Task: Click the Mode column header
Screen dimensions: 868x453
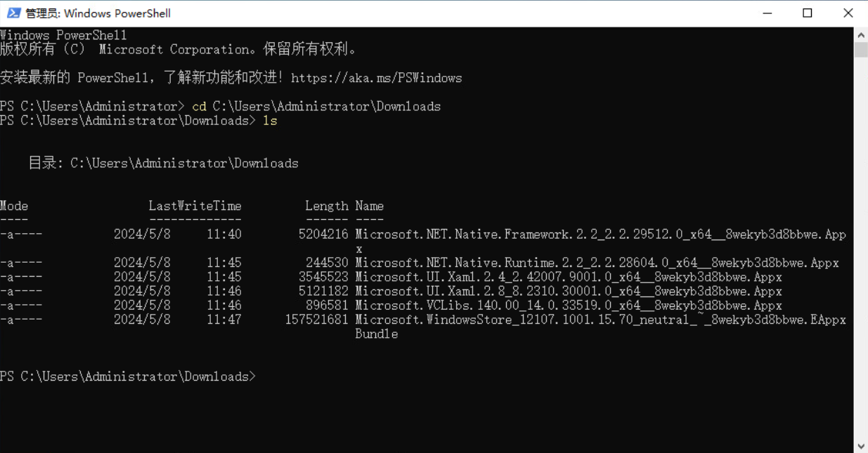Action: [x=14, y=206]
